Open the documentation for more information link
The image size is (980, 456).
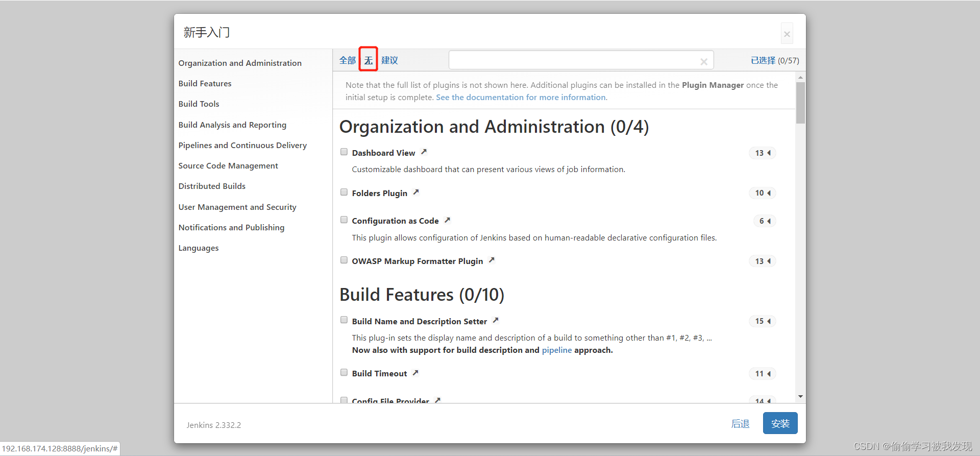pos(522,97)
